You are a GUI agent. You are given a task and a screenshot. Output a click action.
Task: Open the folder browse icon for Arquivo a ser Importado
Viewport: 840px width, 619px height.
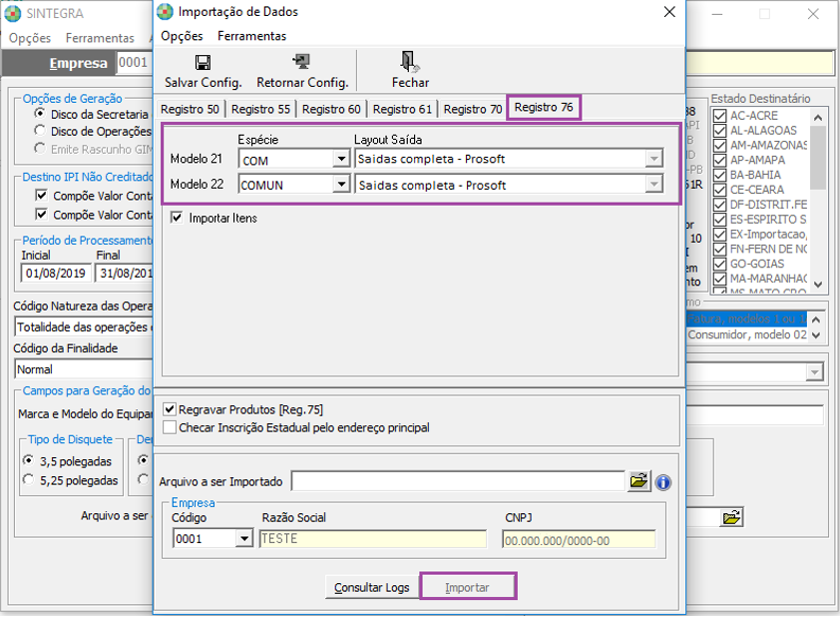[638, 482]
